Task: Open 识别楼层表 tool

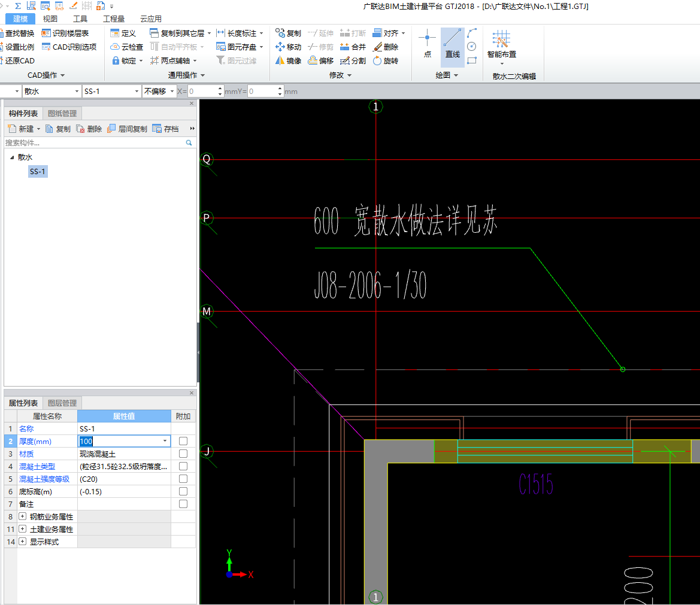Action: point(65,33)
